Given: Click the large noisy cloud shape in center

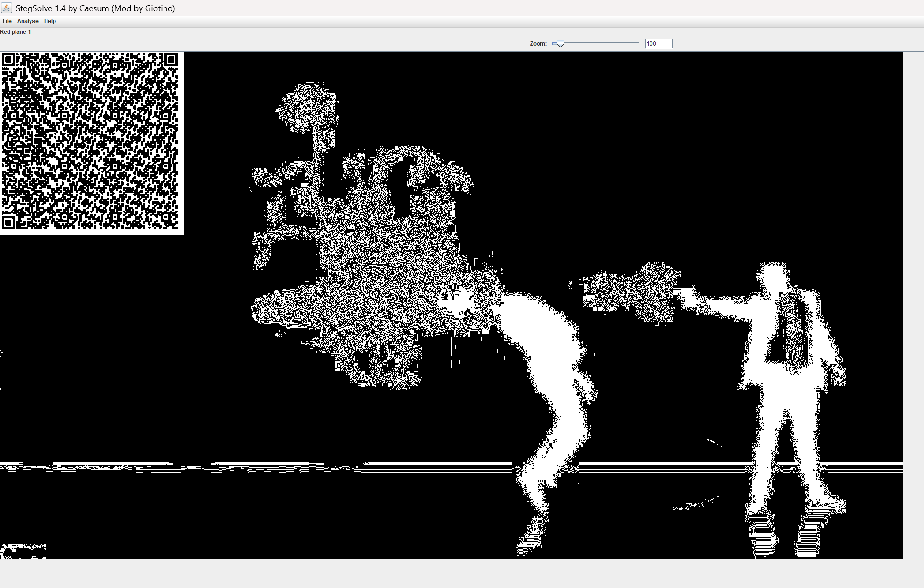Looking at the screenshot, I should tap(381, 282).
